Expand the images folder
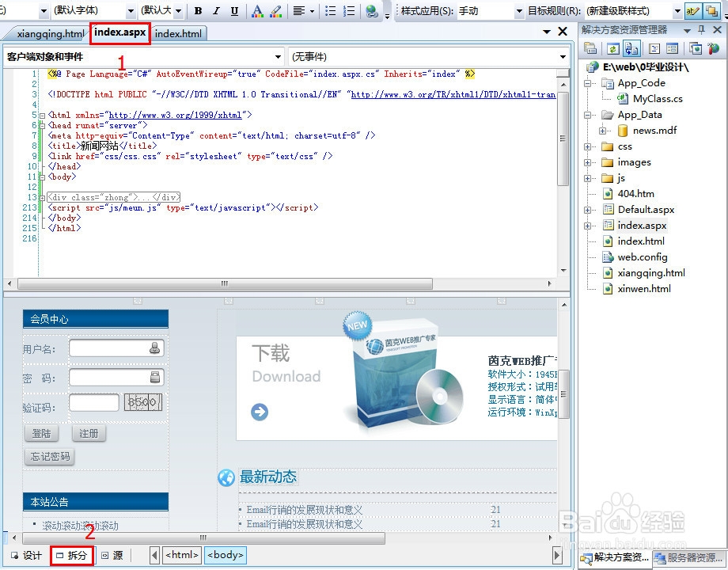 [x=588, y=162]
